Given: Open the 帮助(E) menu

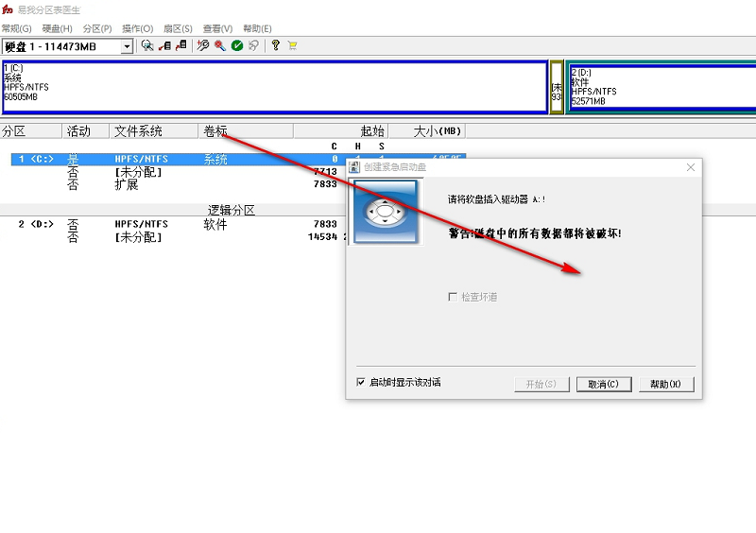Looking at the screenshot, I should (257, 28).
